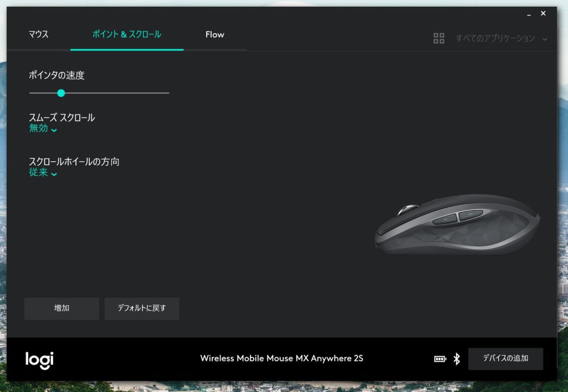
Task: Click the Bluetooth connection icon
Action: click(x=457, y=359)
